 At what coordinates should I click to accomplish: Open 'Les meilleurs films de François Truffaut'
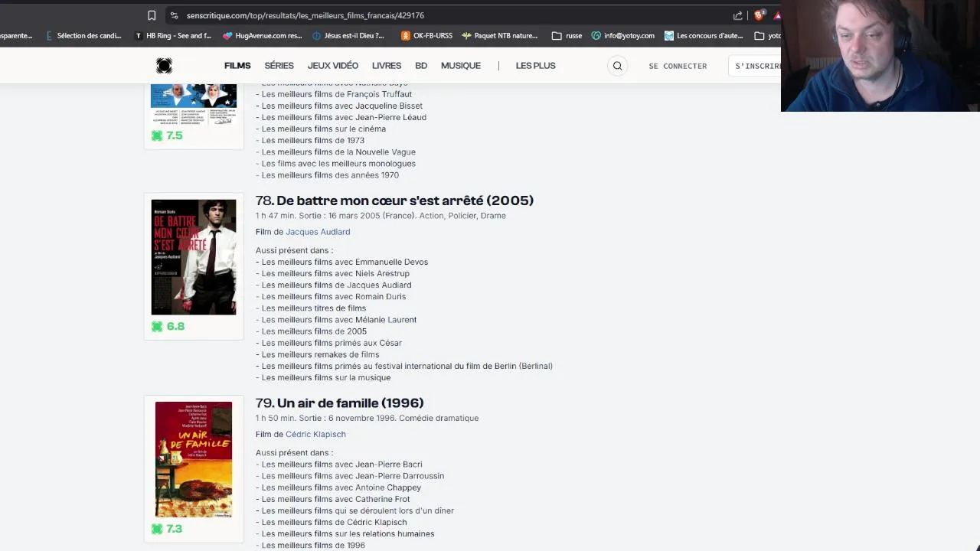[x=337, y=94]
